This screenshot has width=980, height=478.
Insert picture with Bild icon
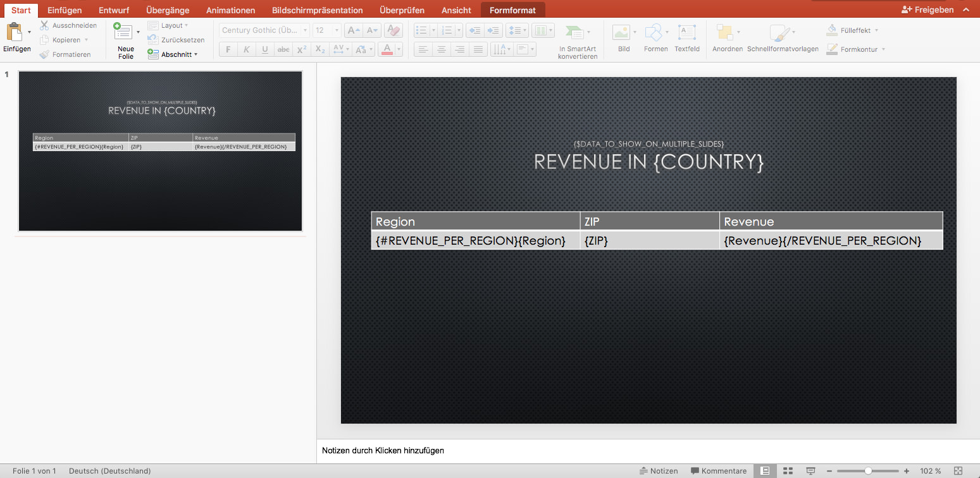[x=622, y=32]
